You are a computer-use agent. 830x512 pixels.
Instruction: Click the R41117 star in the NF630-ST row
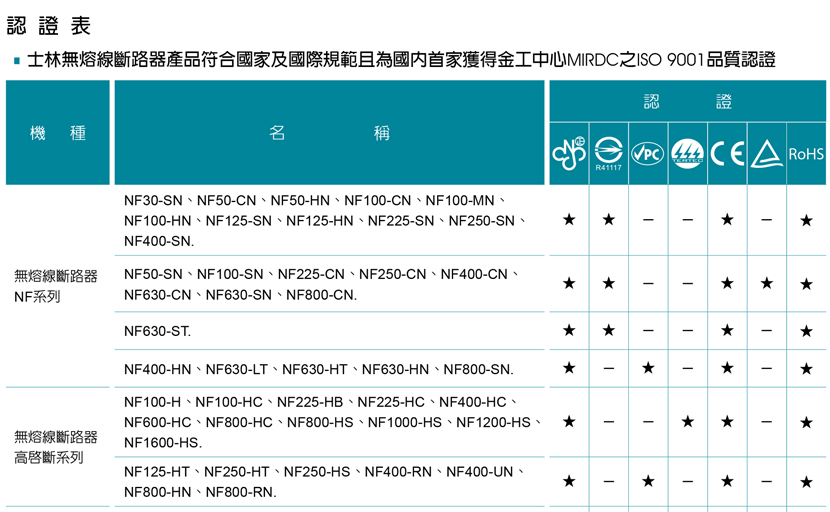pos(609,330)
